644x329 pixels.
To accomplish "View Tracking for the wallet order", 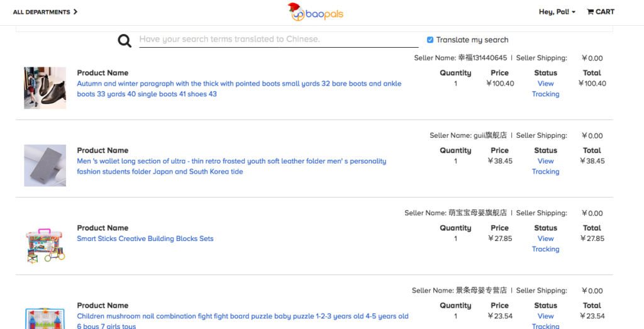I will tap(545, 166).
